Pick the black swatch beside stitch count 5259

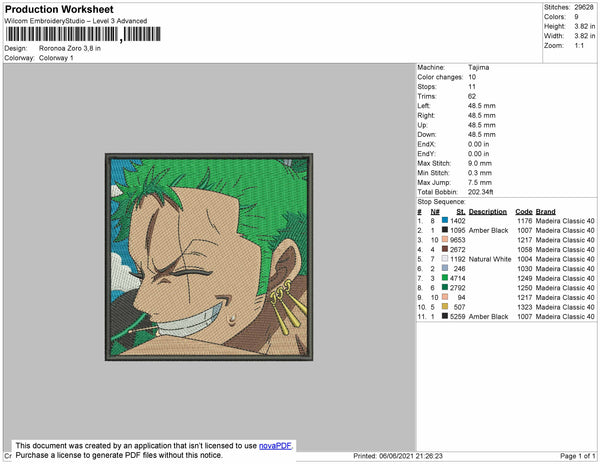pos(445,316)
